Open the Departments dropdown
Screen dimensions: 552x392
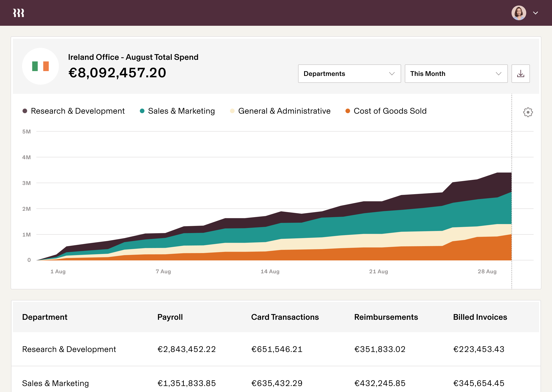click(x=349, y=74)
